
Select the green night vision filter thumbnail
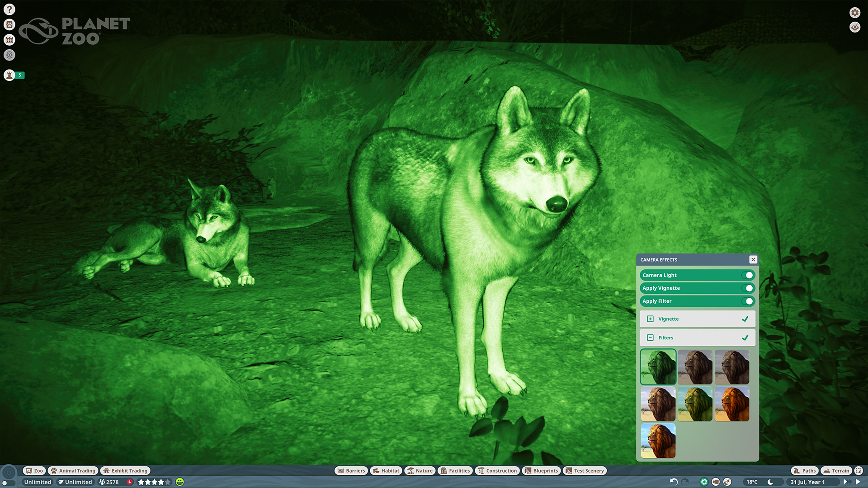coord(658,367)
